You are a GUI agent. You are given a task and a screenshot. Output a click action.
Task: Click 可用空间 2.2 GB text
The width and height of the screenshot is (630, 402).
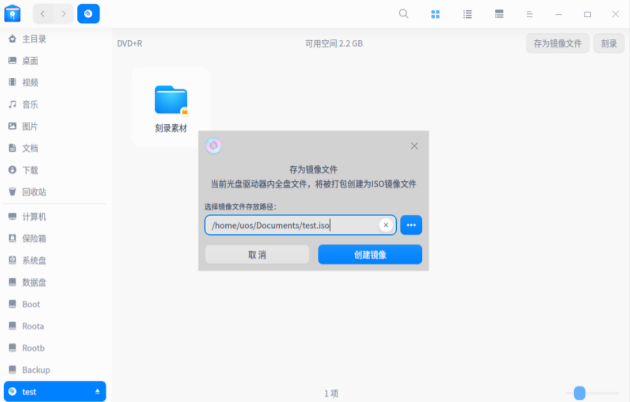click(334, 43)
